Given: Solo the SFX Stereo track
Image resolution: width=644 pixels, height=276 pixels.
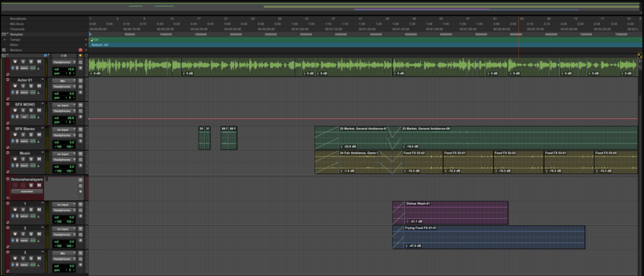Looking at the screenshot, I should click(x=31, y=135).
